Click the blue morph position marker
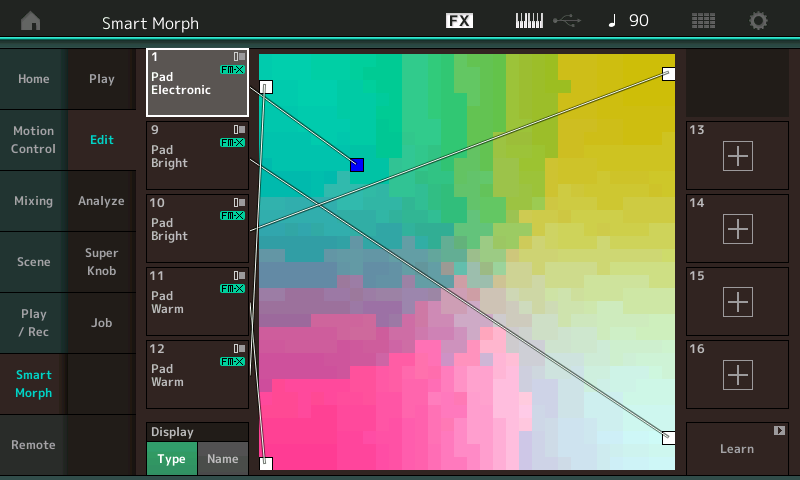The width and height of the screenshot is (800, 480). point(357,165)
